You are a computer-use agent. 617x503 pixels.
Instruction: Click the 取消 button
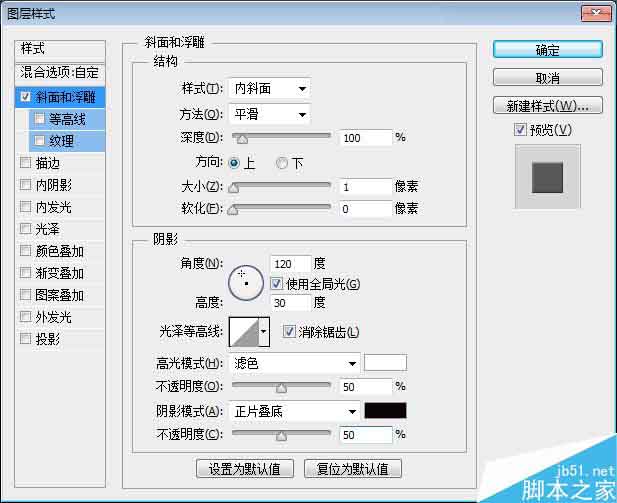tap(547, 78)
